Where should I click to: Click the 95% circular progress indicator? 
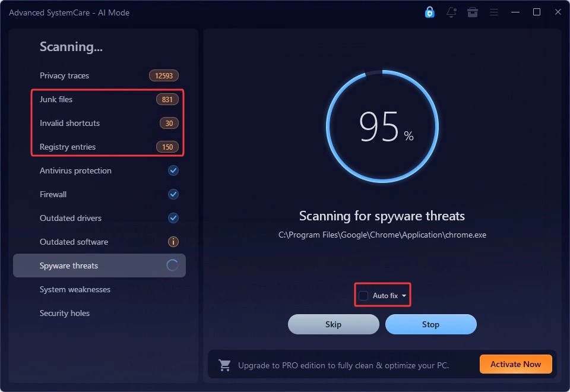click(x=382, y=126)
